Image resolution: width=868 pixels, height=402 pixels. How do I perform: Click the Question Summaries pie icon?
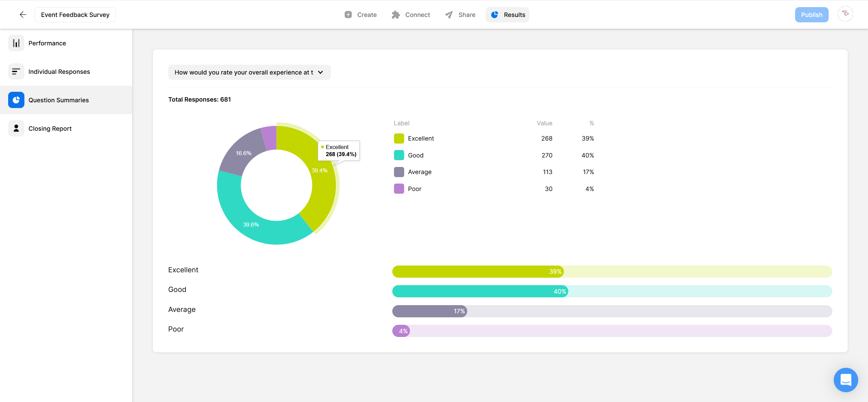16,100
